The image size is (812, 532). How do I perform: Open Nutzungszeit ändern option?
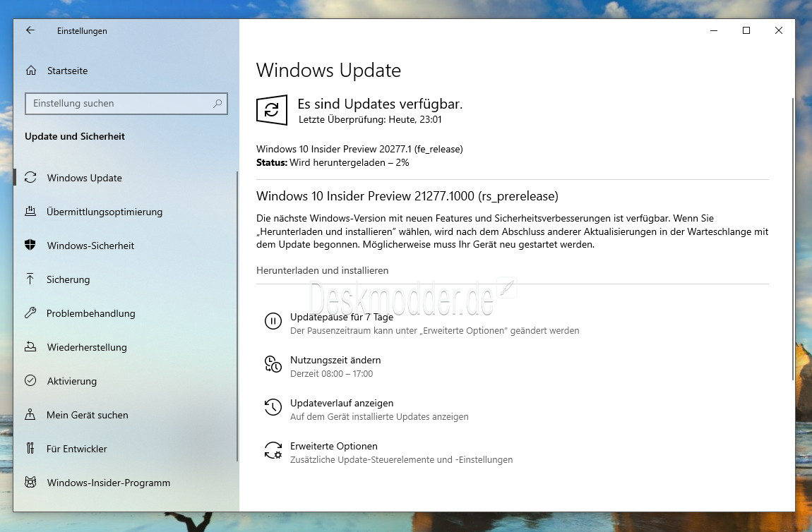(335, 360)
